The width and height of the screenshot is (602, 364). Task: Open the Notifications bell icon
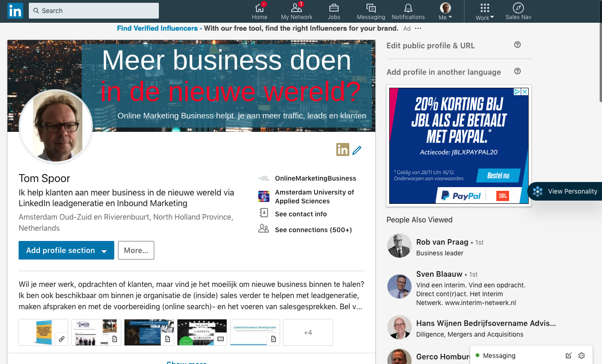pyautogui.click(x=408, y=11)
